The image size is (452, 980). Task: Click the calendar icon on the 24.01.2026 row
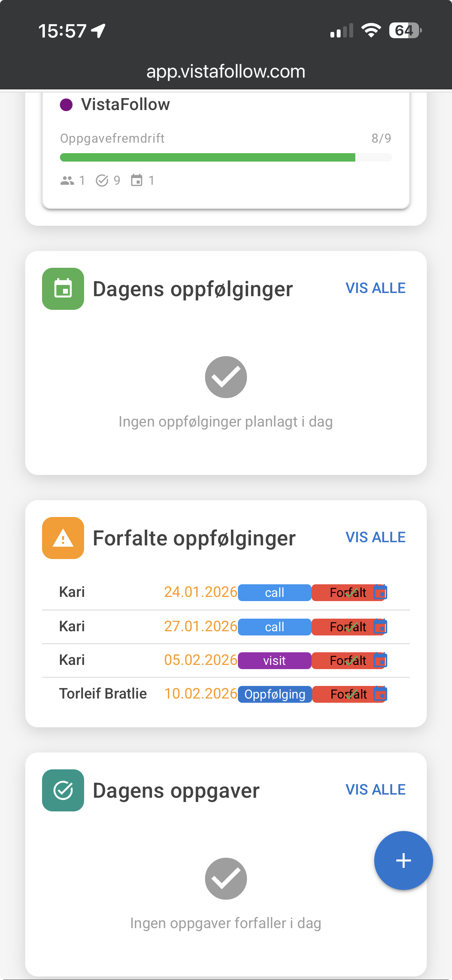point(380,592)
